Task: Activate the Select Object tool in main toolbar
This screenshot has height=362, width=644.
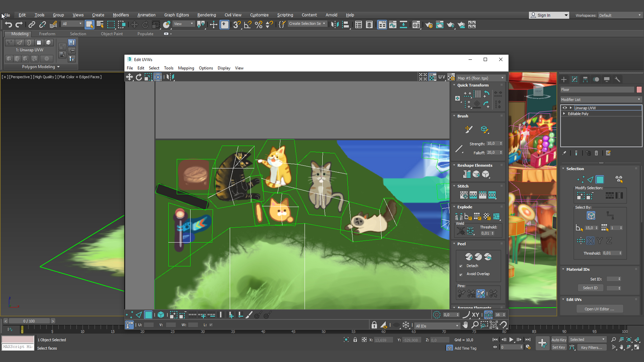Action: click(89, 24)
